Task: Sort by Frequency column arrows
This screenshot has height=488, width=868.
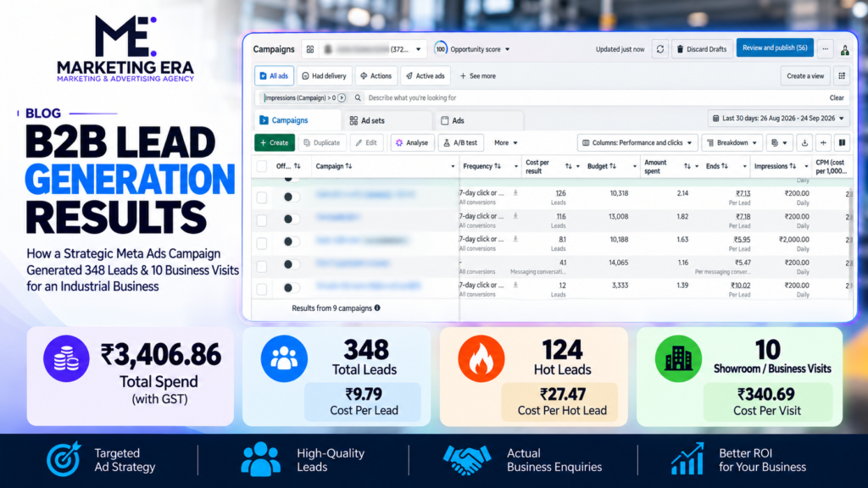Action: (x=497, y=166)
